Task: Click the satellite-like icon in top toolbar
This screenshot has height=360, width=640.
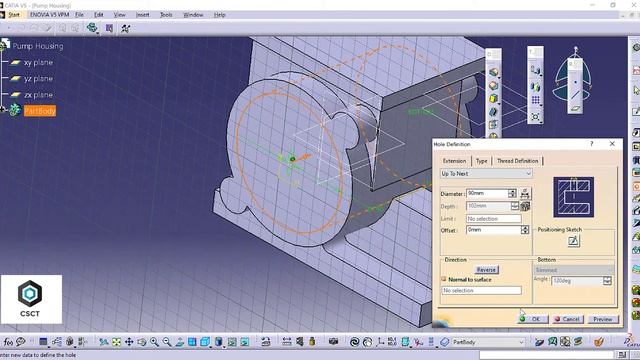Action: tap(126, 28)
